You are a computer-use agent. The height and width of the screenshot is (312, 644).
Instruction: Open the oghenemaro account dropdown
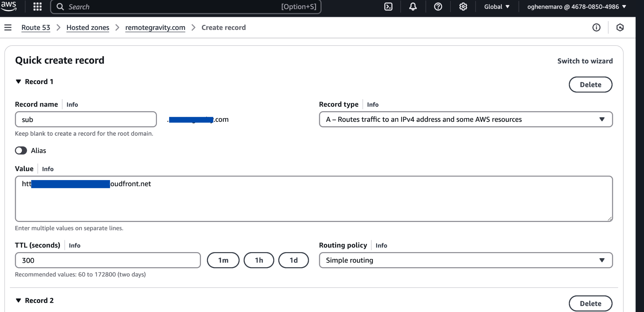click(x=577, y=7)
